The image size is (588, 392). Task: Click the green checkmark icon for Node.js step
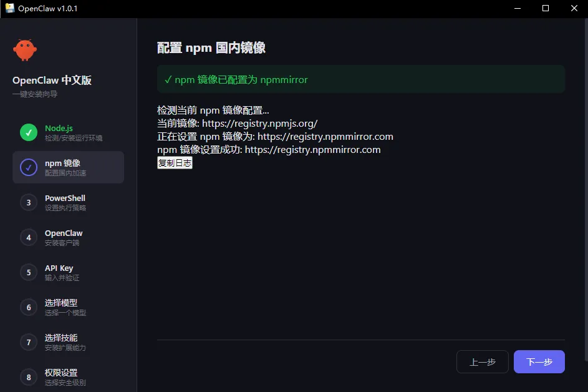point(29,132)
